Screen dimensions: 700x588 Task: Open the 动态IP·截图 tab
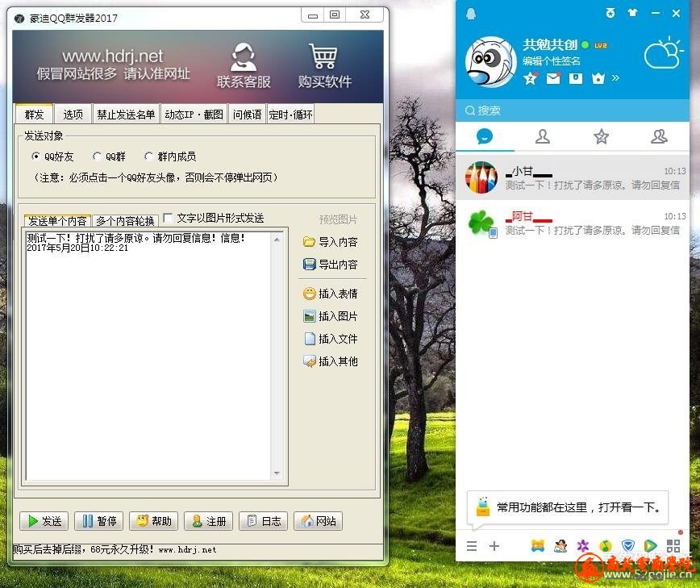[194, 115]
